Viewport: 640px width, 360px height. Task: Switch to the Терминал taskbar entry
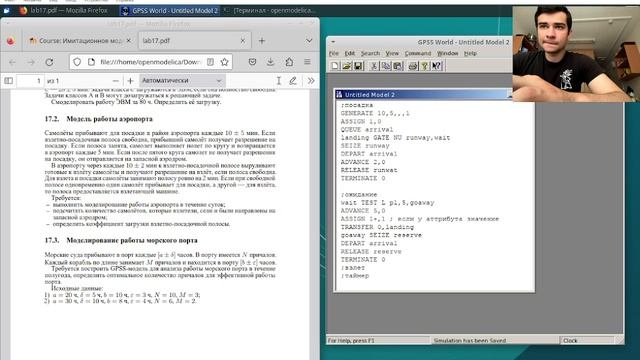(x=270, y=11)
